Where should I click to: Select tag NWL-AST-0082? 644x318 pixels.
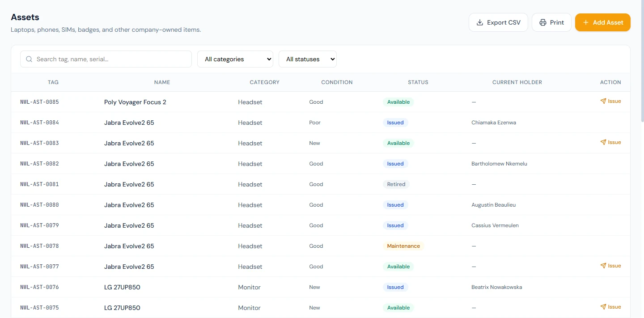click(x=39, y=164)
